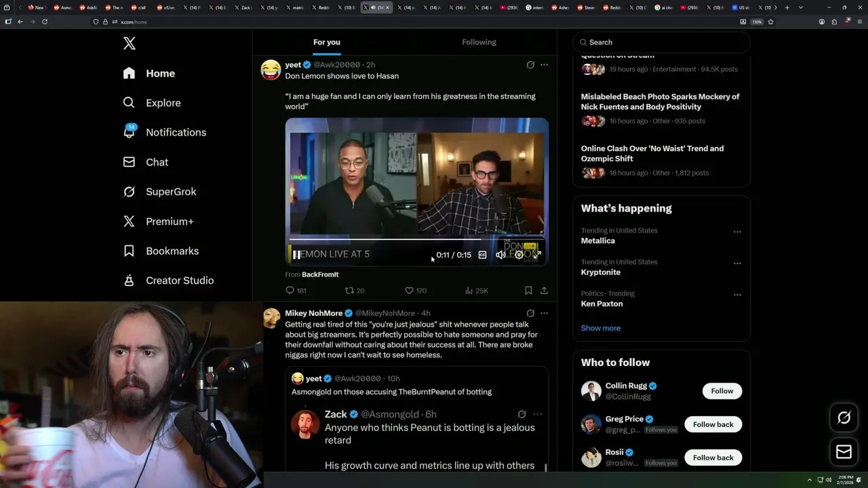Viewport: 868px width, 488px height.
Task: Select the active x.com browser tab
Action: point(376,7)
